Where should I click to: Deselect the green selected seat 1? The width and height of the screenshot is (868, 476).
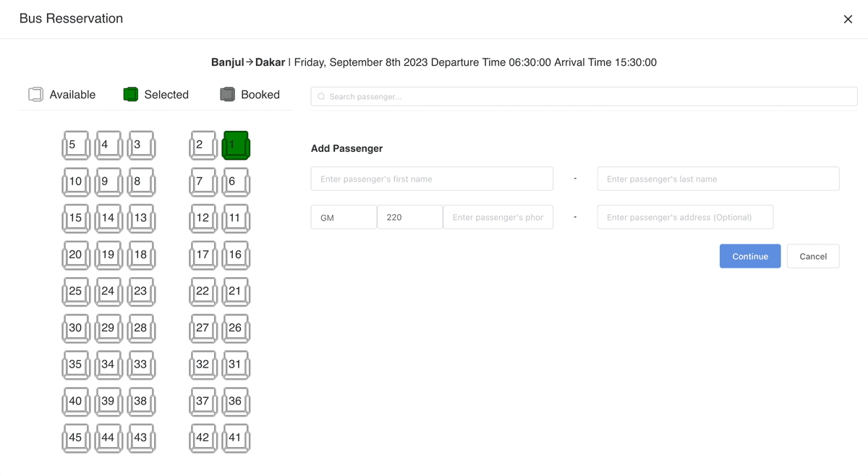(x=235, y=145)
